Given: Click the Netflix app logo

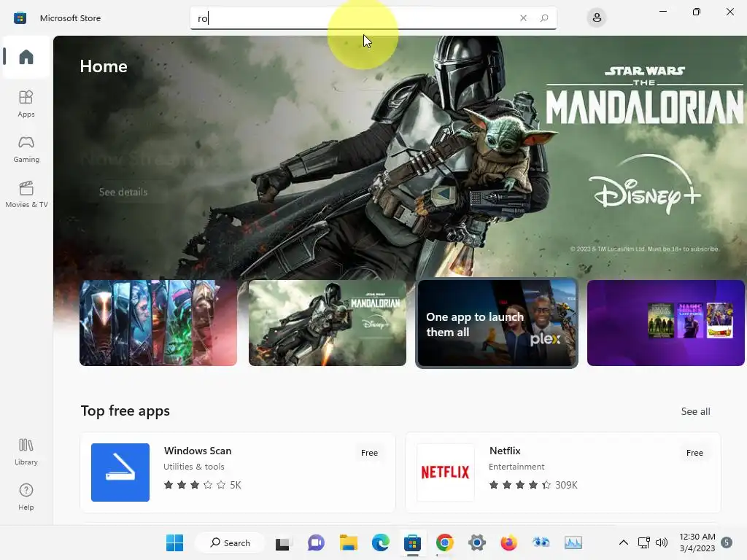Looking at the screenshot, I should tap(446, 472).
